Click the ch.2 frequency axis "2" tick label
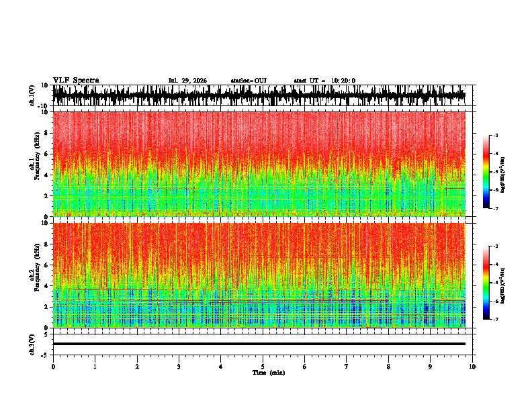The image size is (532, 411). 46,307
